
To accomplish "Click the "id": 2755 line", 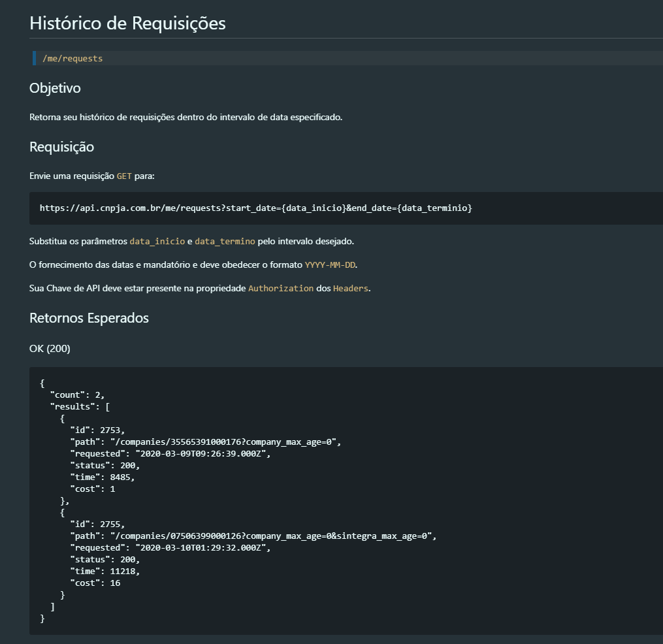I will click(97, 524).
